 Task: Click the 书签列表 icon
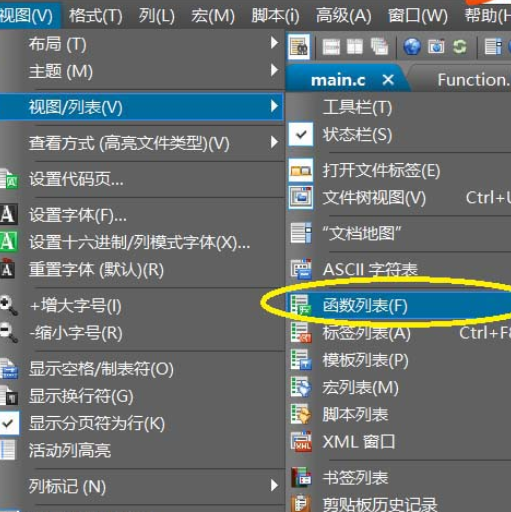(301, 477)
